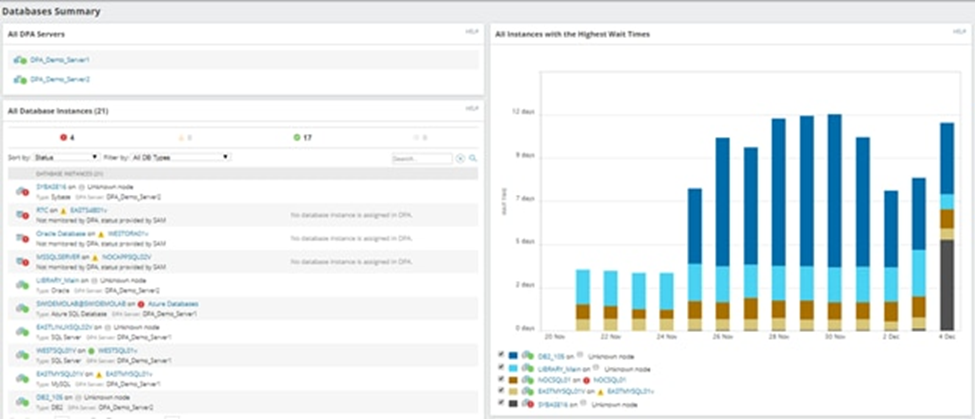Open the WESTORA01v node link
This screenshot has width=975, height=419.
[127, 234]
